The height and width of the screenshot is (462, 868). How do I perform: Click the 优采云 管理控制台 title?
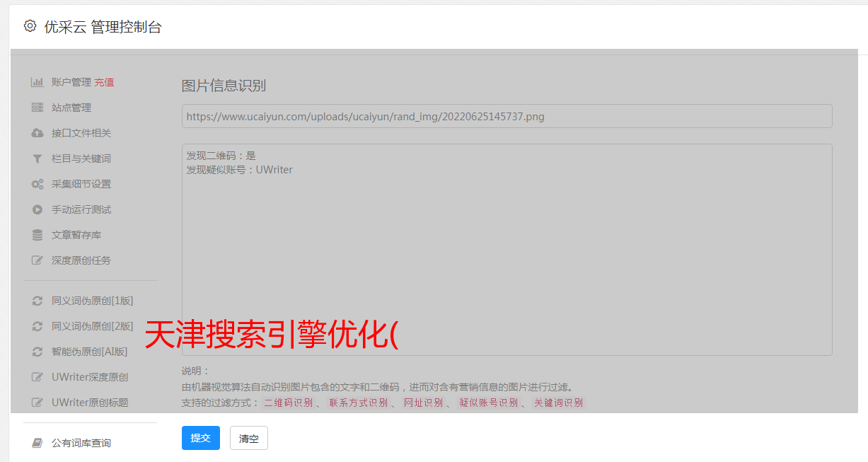[x=103, y=27]
